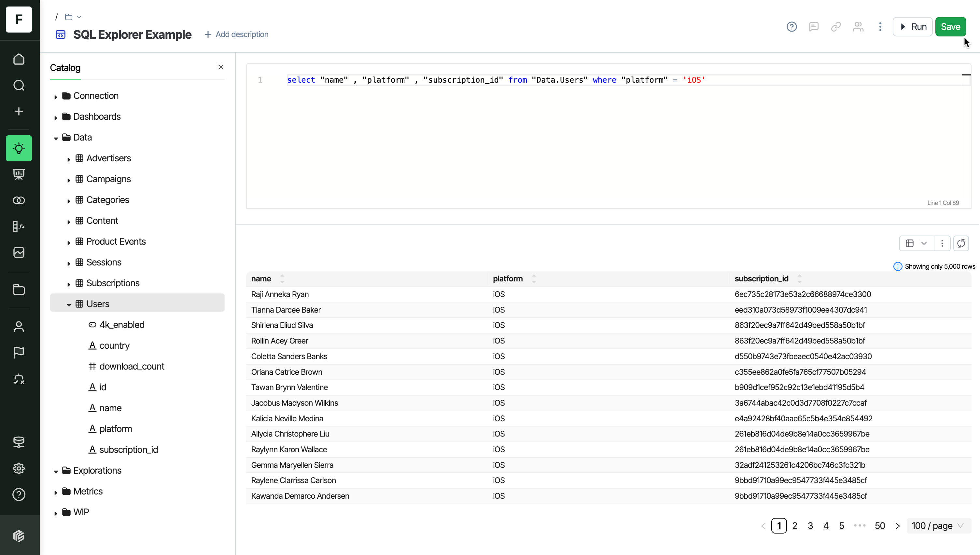Image resolution: width=980 pixels, height=555 pixels.
Task: Select the Catalog tab
Action: 65,68
